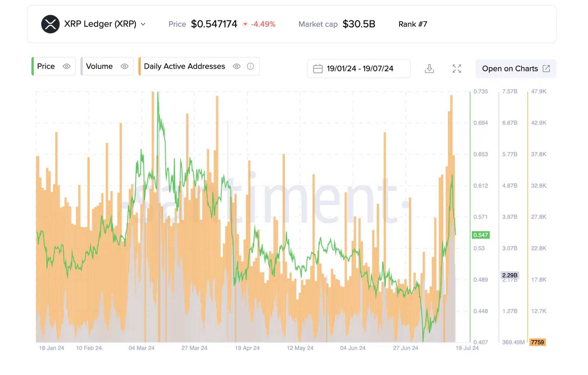Select the Daily Active Addresses metric tab
Screen dimensions: 588x375
(x=199, y=66)
